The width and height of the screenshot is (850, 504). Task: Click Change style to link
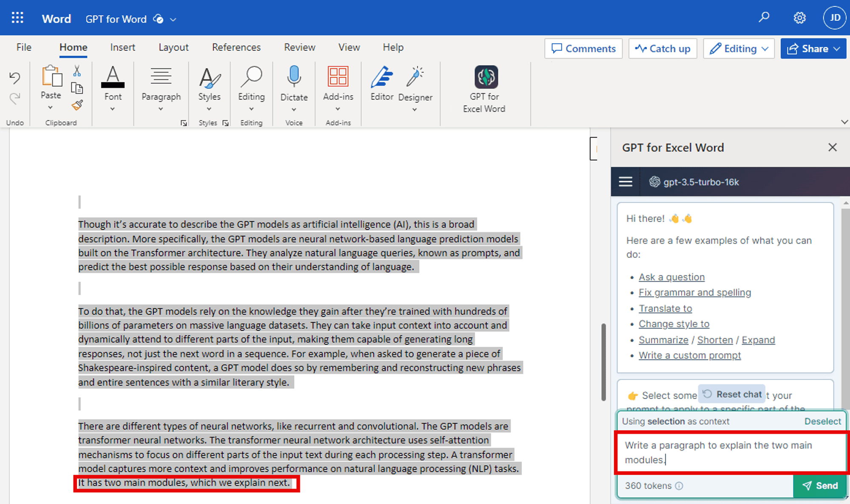tap(674, 324)
